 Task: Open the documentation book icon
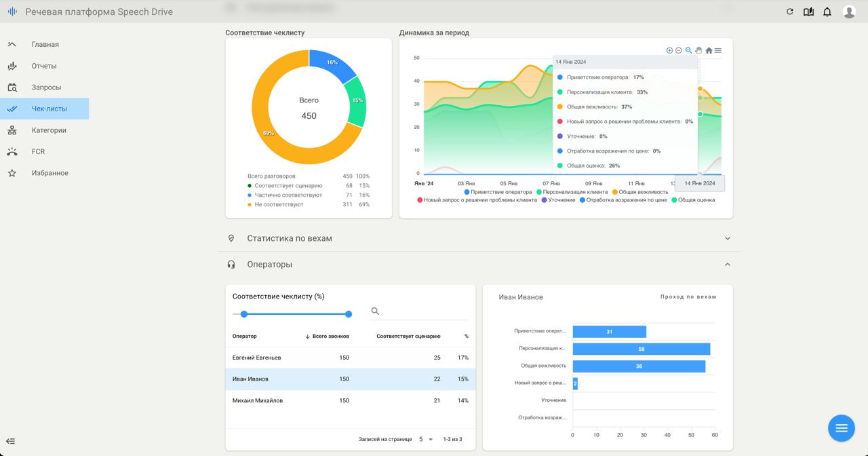808,12
